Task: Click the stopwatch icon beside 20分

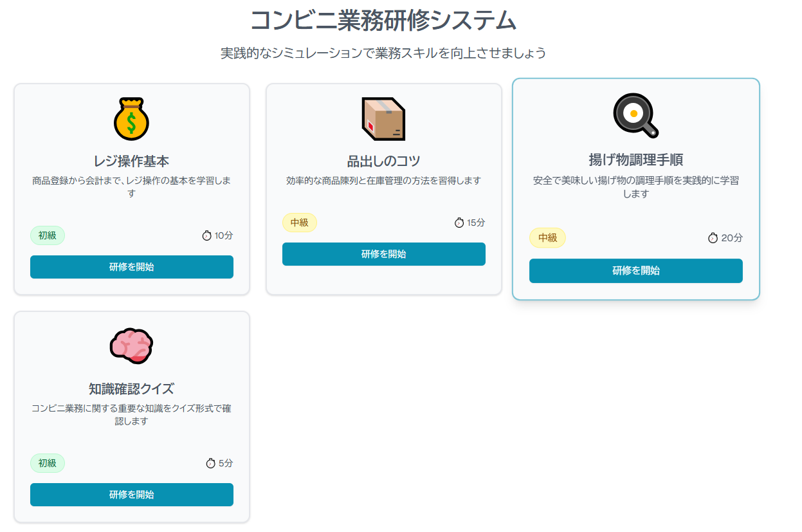Action: 713,238
